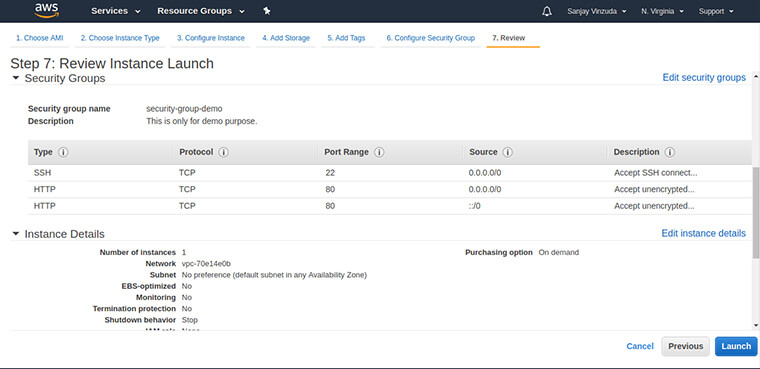This screenshot has width=760, height=369.
Task: Go to step 2 Choose Instance Type
Action: tap(120, 38)
